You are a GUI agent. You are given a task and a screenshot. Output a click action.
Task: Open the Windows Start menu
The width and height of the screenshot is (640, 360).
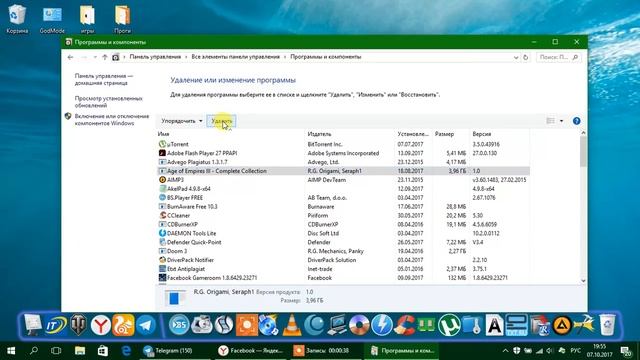coord(11,351)
